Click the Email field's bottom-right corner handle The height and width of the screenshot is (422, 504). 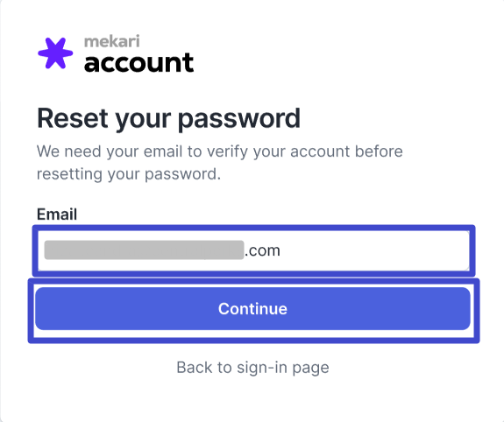pos(466,268)
